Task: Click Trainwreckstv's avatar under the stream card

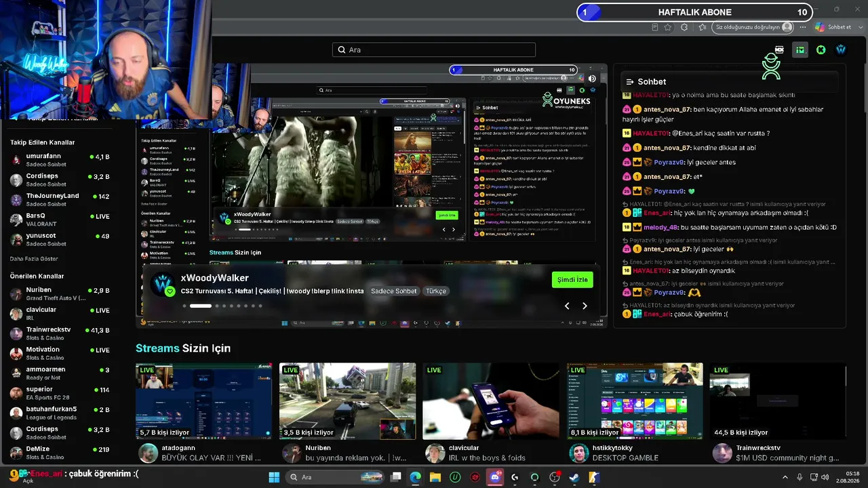Action: tap(723, 453)
